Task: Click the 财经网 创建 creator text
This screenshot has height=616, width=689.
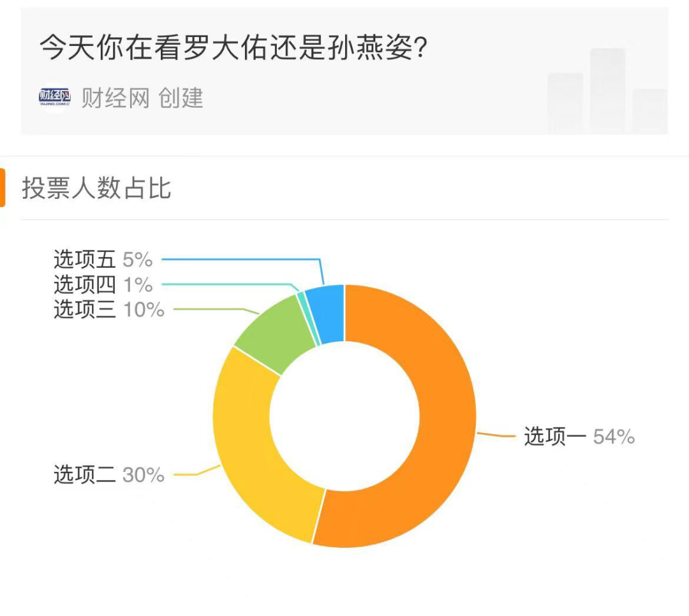Action: coord(142,98)
